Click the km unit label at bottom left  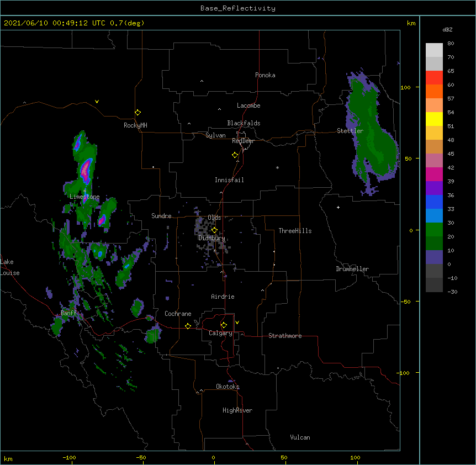click(x=8, y=459)
